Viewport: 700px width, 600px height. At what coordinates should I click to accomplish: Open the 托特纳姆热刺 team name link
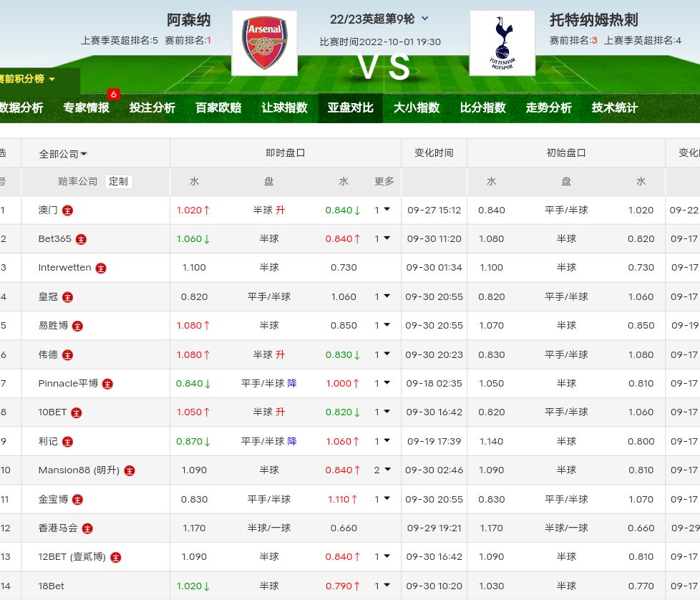(593, 20)
